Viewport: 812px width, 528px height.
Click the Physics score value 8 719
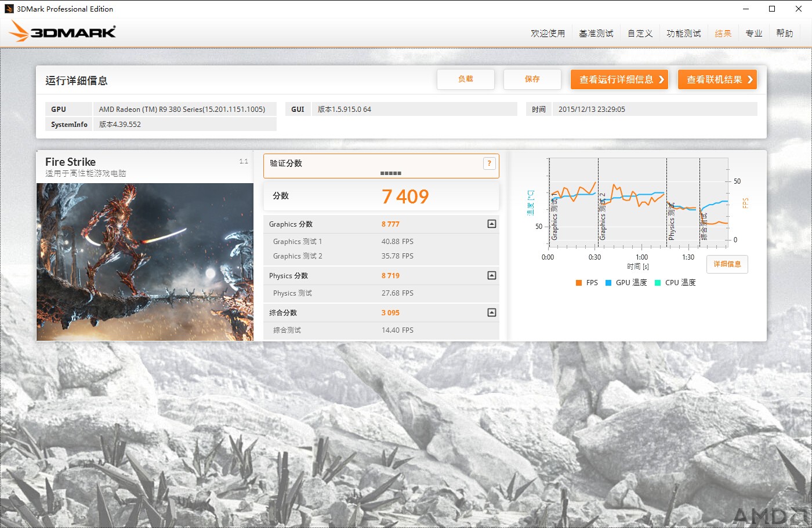click(x=390, y=276)
